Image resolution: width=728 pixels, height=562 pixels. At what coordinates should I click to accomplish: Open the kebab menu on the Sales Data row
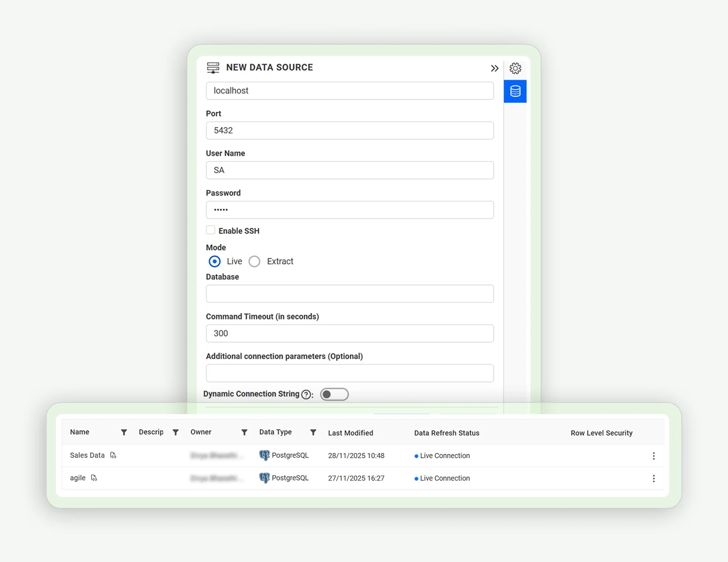coord(654,455)
